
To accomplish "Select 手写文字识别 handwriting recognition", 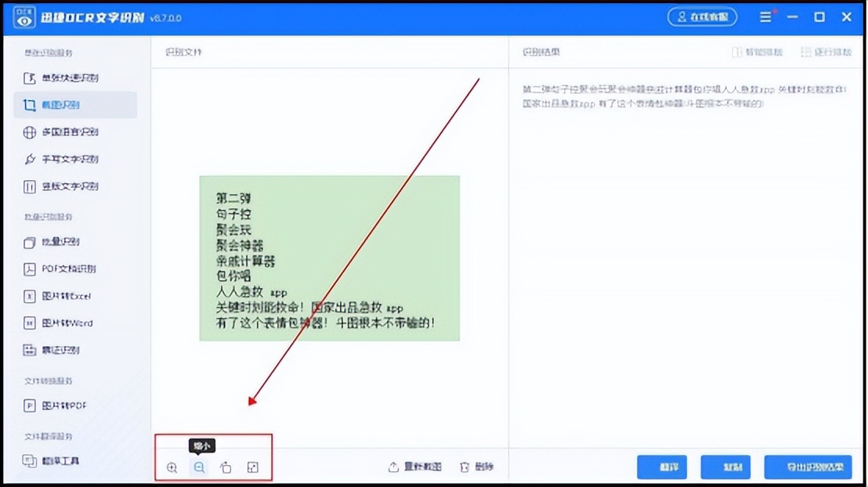I will (x=71, y=159).
